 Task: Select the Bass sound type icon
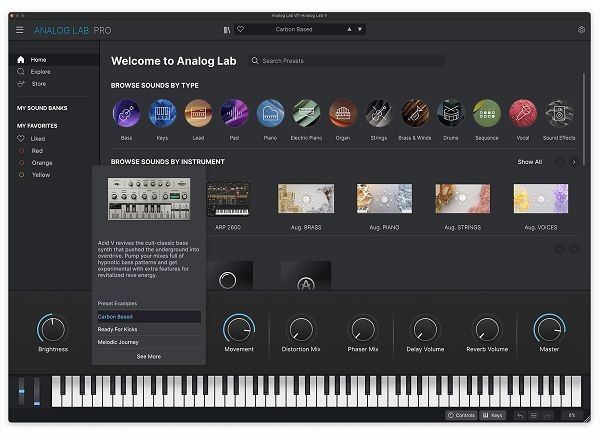click(126, 113)
